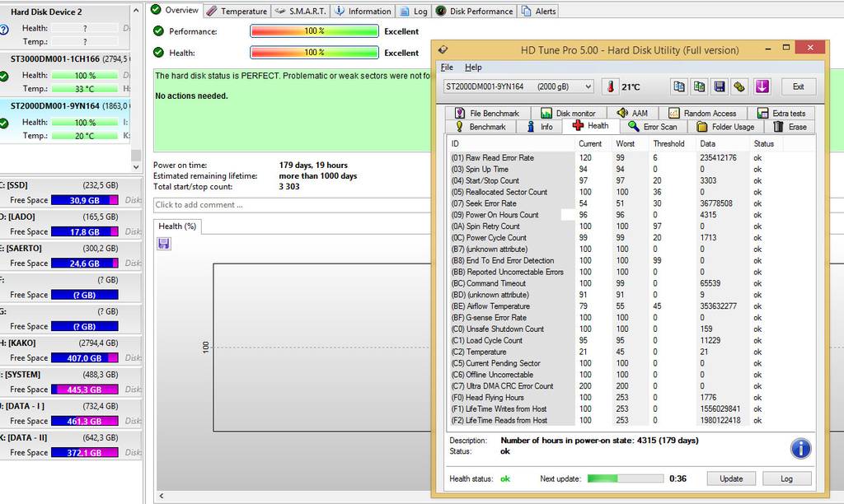Select the Health (%) graph tab
Viewport: 844px width, 504px height.
click(177, 226)
